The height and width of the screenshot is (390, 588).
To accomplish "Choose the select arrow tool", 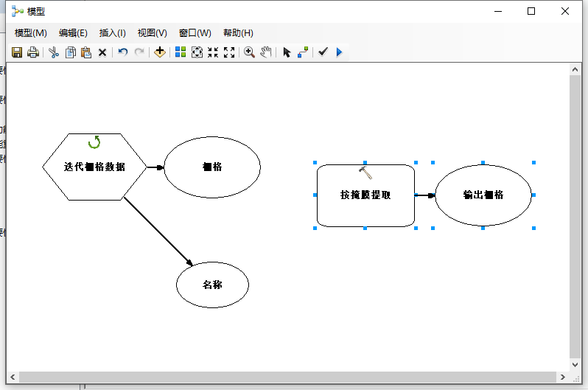I will (287, 52).
